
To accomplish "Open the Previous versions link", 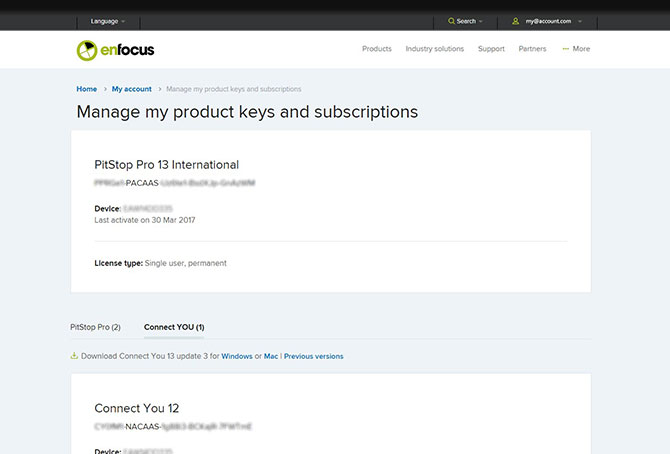I will (313, 356).
